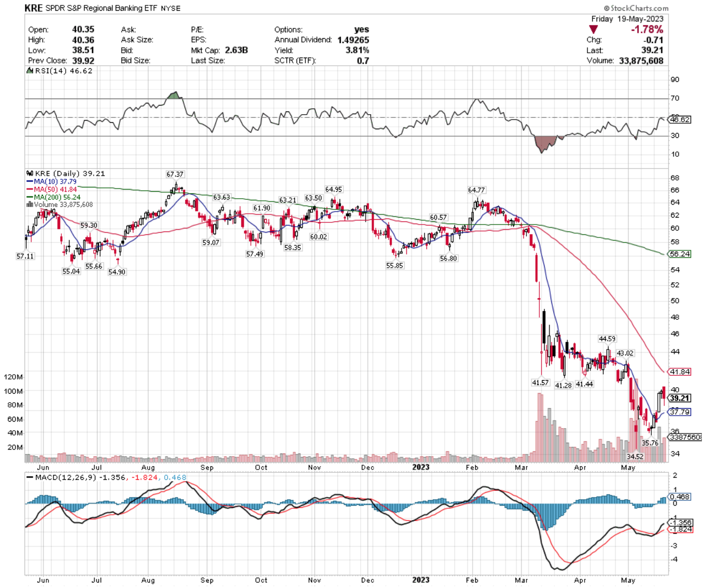The image size is (703, 588).
Task: Click the 54.90 low price label
Action: point(117,272)
